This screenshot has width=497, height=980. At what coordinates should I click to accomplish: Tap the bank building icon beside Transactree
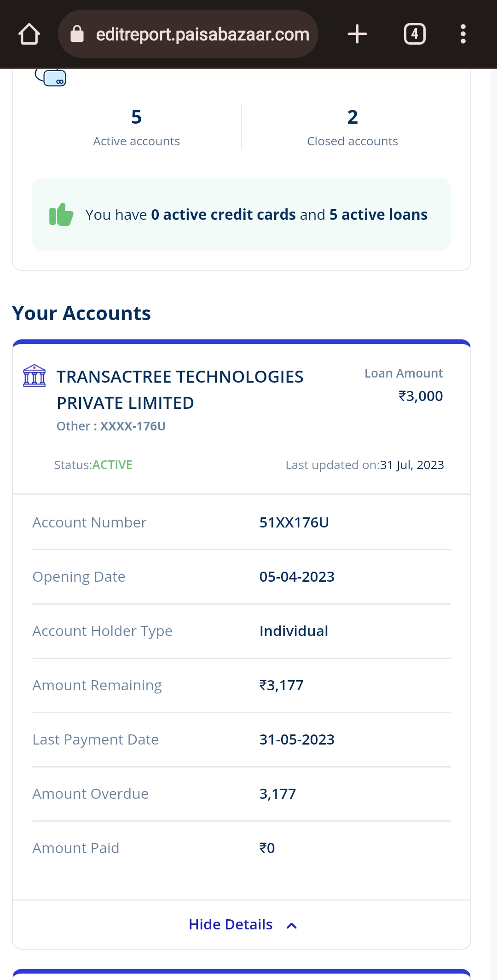coord(35,376)
